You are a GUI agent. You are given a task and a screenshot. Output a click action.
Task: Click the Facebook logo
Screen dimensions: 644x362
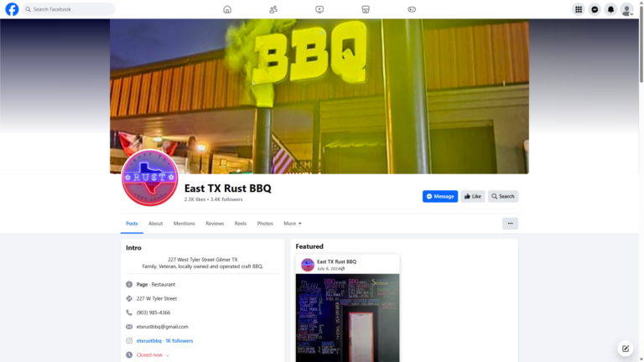pos(12,9)
